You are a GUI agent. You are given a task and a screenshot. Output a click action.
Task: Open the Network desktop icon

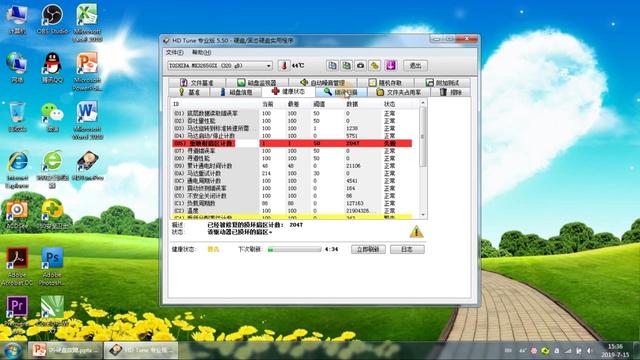[17, 68]
